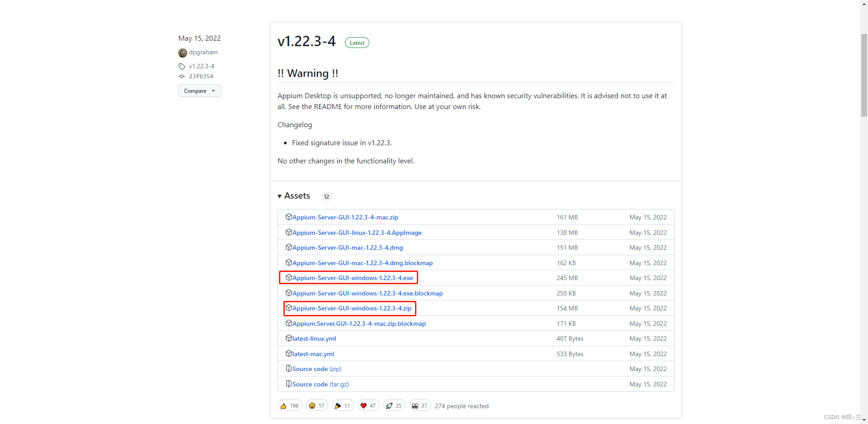This screenshot has width=868, height=424.
Task: Click the "407 Bytes" file size
Action: [570, 339]
